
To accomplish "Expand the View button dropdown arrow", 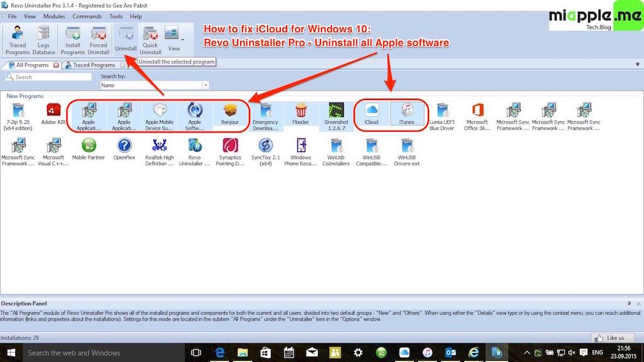I will pyautogui.click(x=183, y=39).
